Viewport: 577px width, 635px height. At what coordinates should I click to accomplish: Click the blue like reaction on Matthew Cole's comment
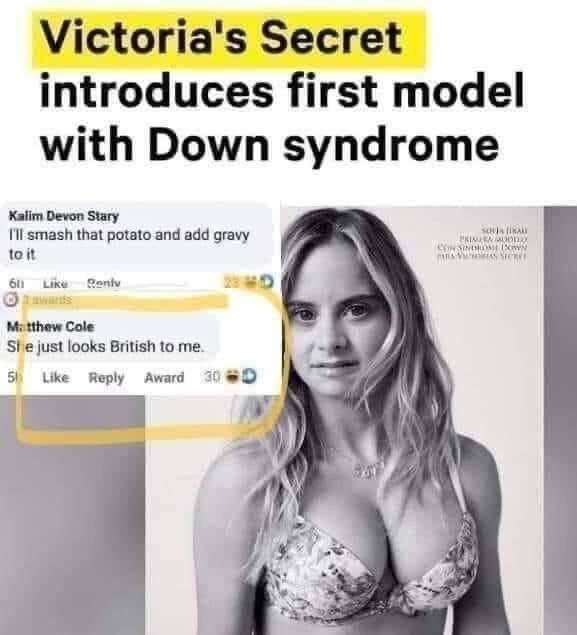[249, 376]
